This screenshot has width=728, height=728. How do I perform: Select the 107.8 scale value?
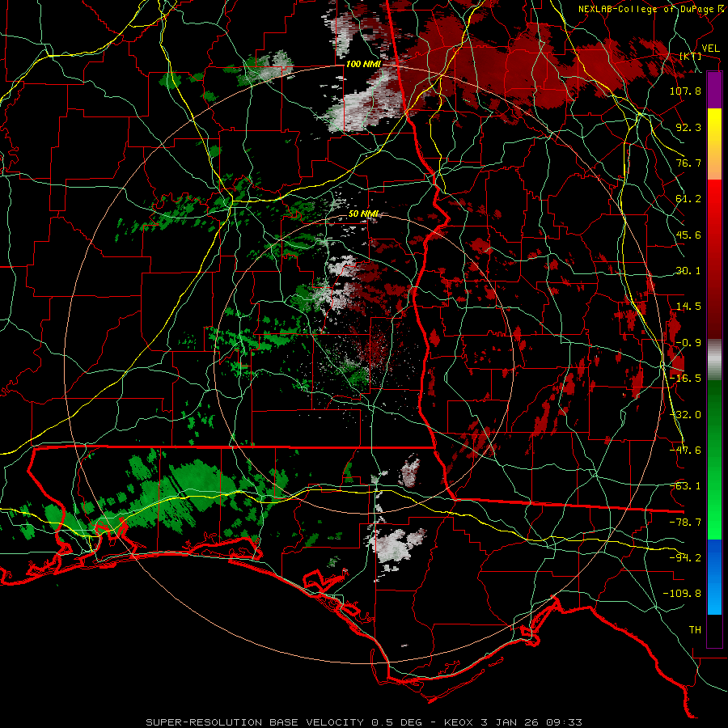click(685, 91)
